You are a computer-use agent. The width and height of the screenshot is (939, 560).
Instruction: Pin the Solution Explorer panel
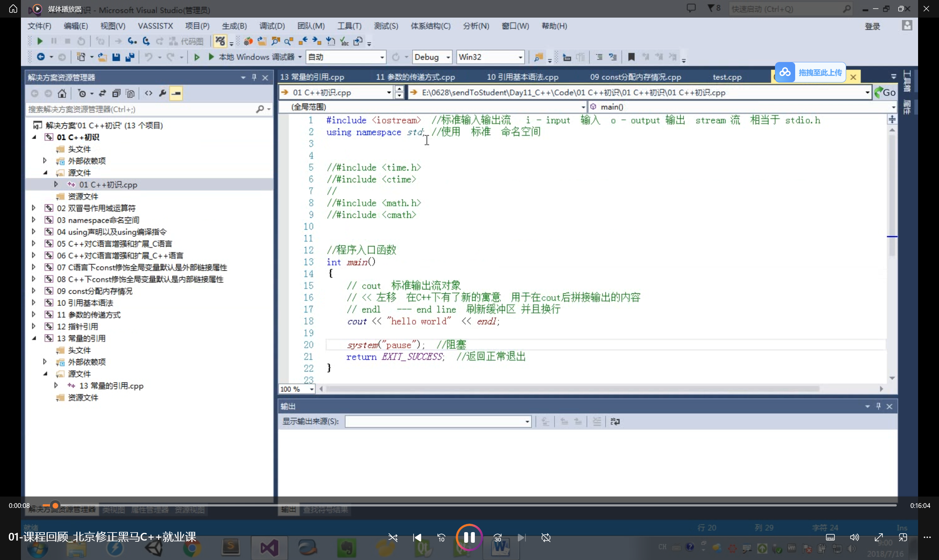point(254,77)
